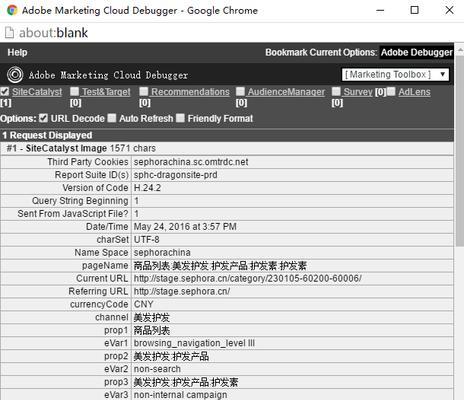Open the Survey link

click(x=358, y=92)
